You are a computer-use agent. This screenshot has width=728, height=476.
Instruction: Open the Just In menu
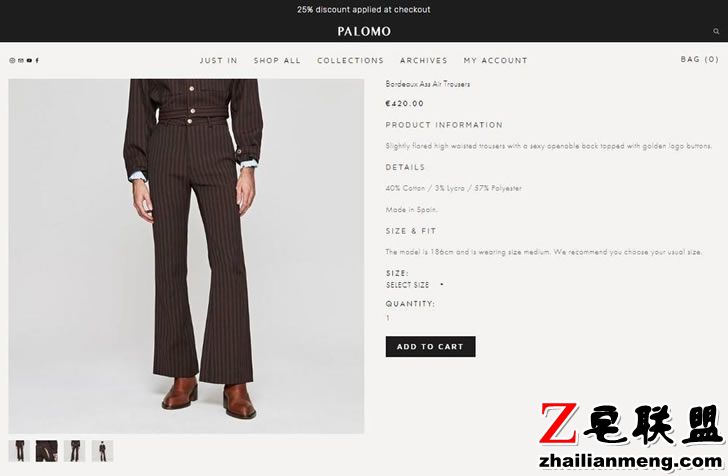click(x=218, y=60)
